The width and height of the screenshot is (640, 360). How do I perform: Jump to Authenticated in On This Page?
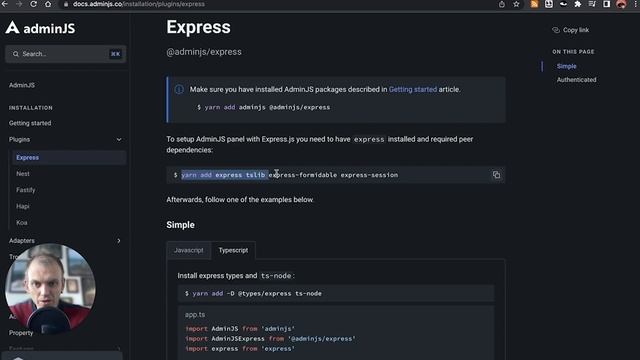576,80
